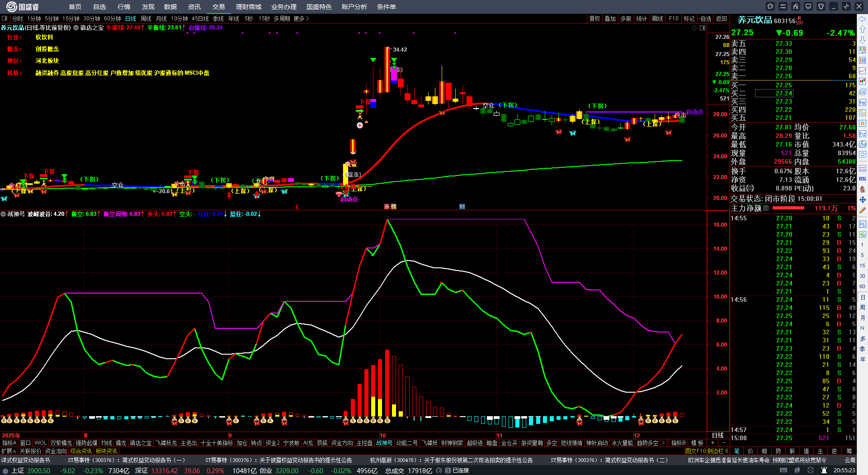Screen dimensions: 868x475
Task: Toggle the side panel icon left of 分时
Action: [5, 19]
